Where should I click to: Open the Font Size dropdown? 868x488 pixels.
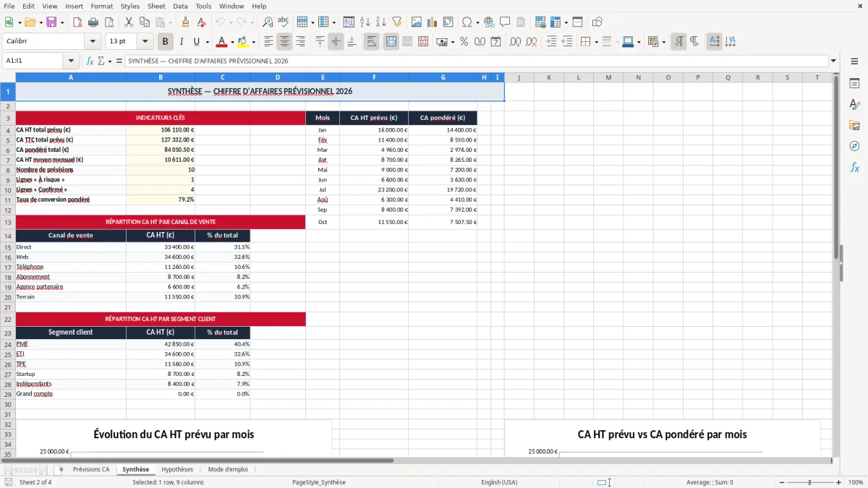pos(145,42)
